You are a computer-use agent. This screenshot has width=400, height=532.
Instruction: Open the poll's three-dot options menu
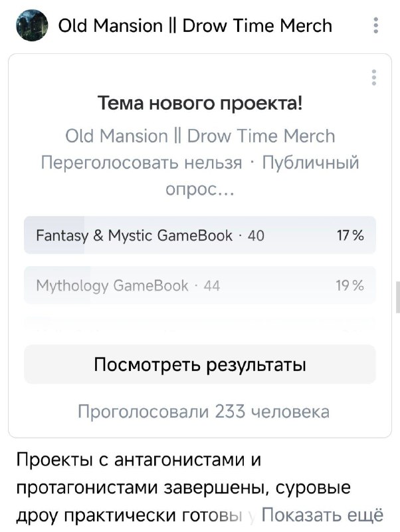[x=374, y=77]
